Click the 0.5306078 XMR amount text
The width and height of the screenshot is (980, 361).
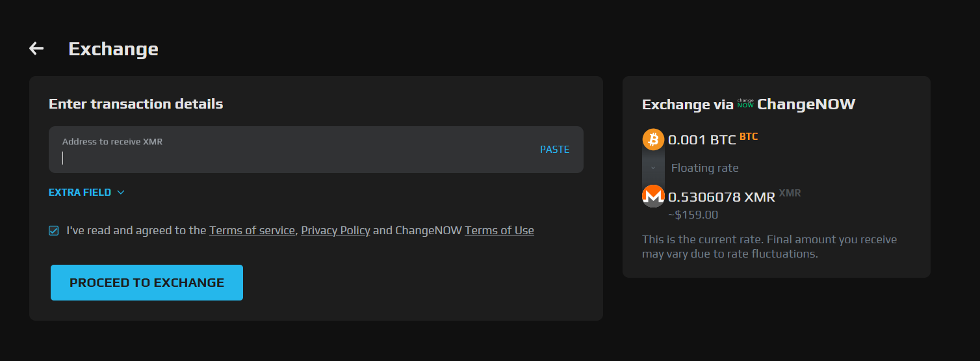tap(721, 197)
